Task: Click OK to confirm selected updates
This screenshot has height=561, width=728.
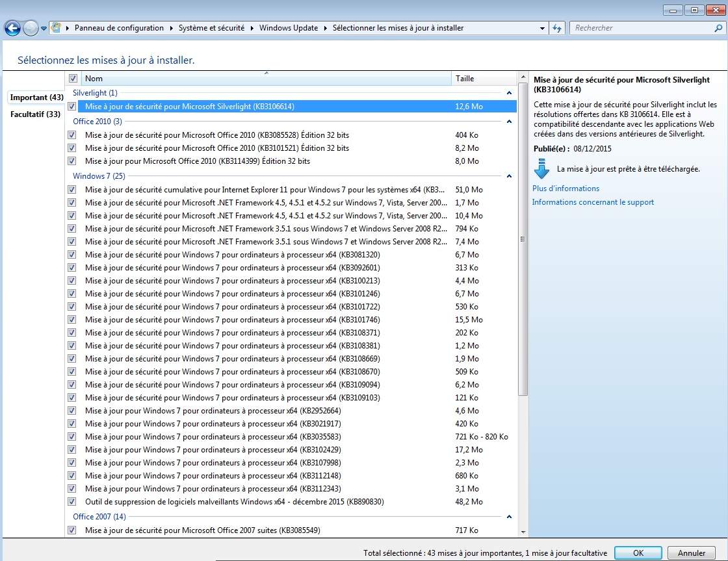Action: pos(638,553)
